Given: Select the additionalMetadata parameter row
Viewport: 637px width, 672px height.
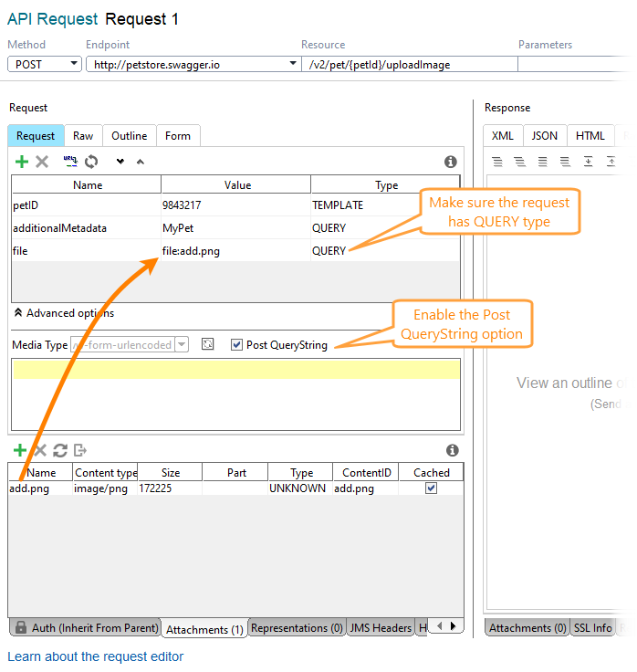Looking at the screenshot, I should tap(235, 228).
